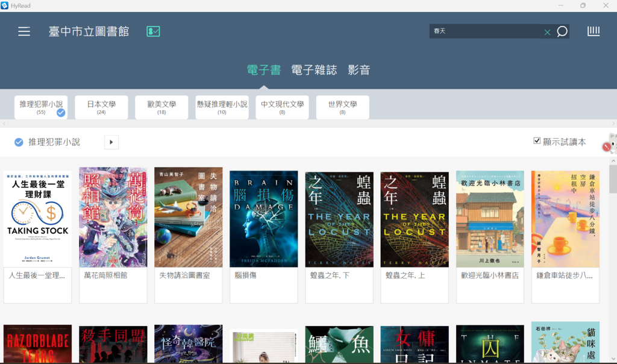Open the 貓咪 cat illustration book cover
Screen dimensions: 617x364
tap(565, 342)
